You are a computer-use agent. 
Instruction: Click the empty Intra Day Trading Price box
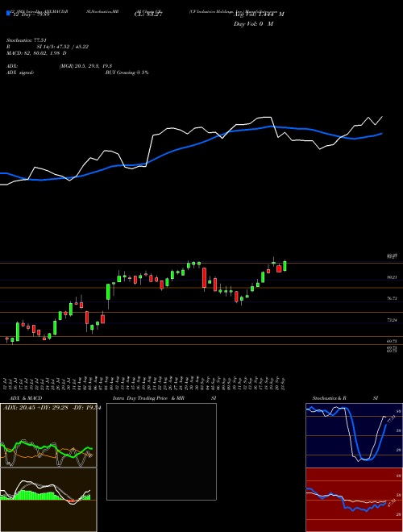[161, 451]
